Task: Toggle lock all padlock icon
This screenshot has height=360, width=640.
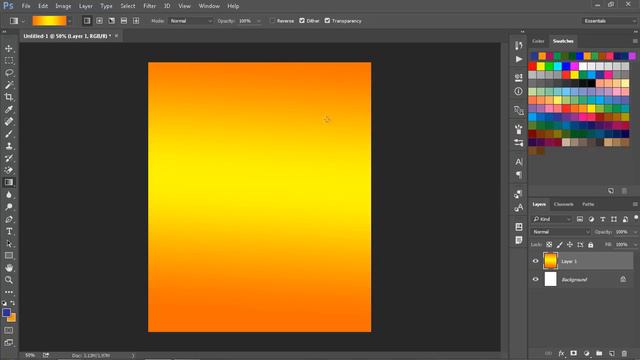Action: pos(591,245)
